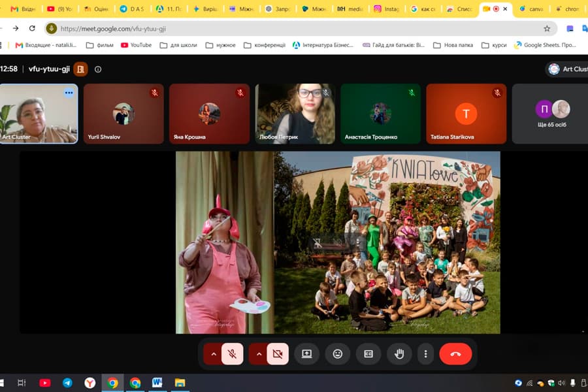This screenshot has width=588, height=392.
Task: Open the YouTube bookmark
Action: (136, 45)
